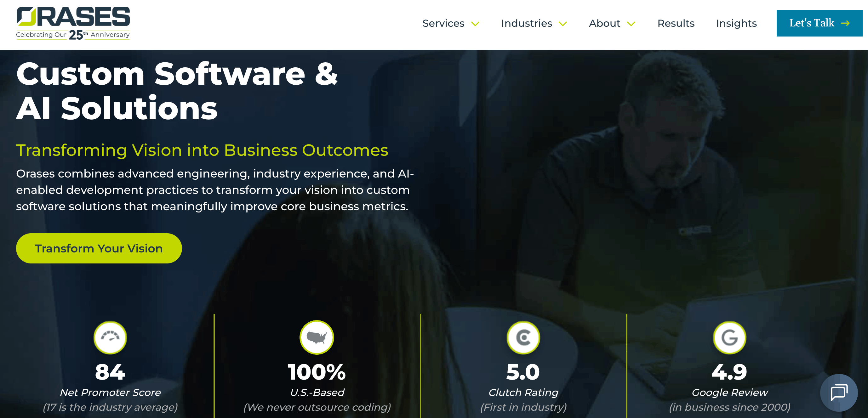Open the Services menu label
The height and width of the screenshot is (418, 868).
point(443,23)
